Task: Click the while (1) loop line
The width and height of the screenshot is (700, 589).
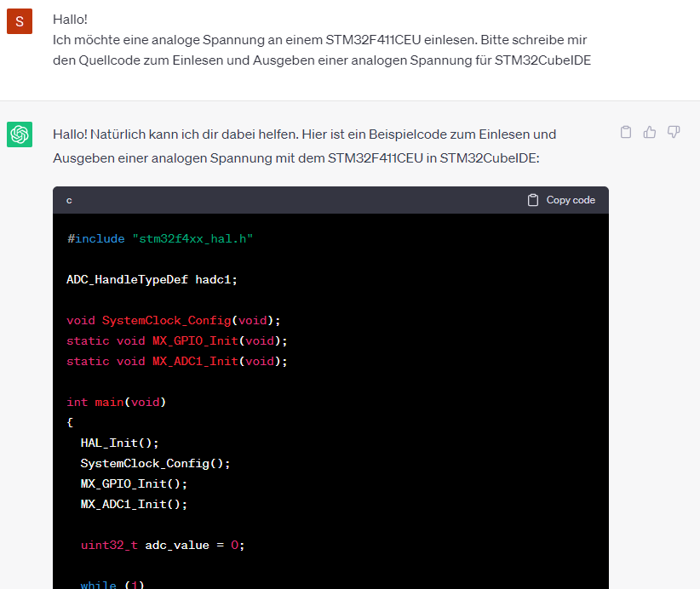Action: pyautogui.click(x=112, y=584)
